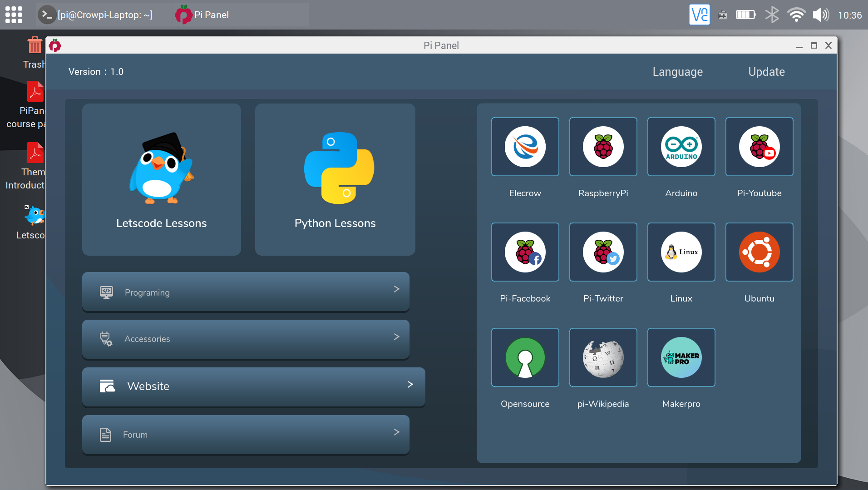Click the Forum document icon
The image size is (868, 490).
pos(105,435)
